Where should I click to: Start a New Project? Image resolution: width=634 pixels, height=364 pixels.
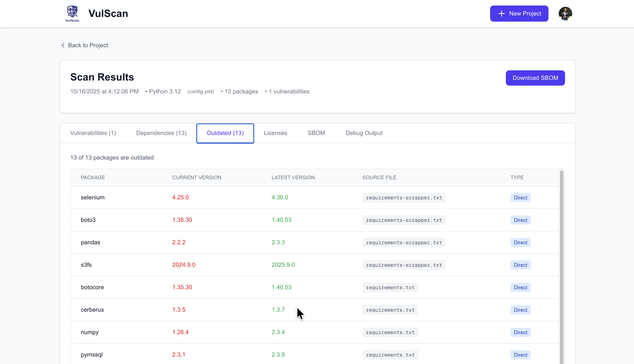[x=519, y=14]
